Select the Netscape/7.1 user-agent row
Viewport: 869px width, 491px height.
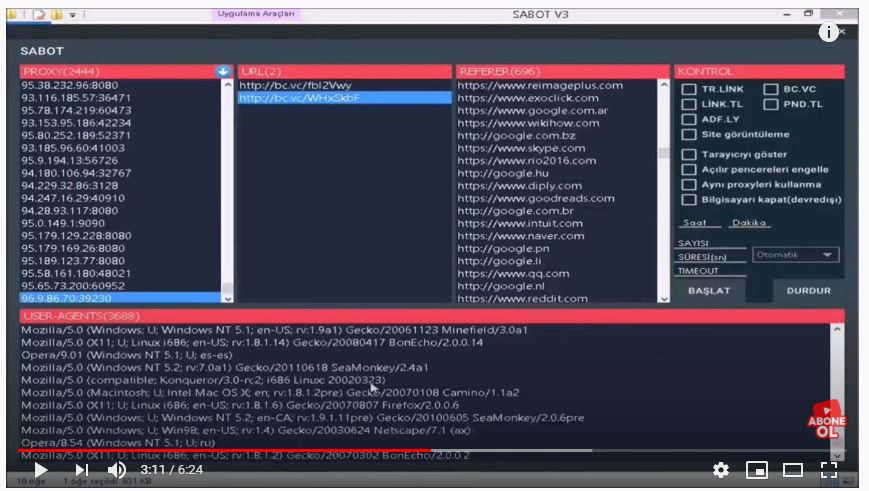[x=425, y=430]
